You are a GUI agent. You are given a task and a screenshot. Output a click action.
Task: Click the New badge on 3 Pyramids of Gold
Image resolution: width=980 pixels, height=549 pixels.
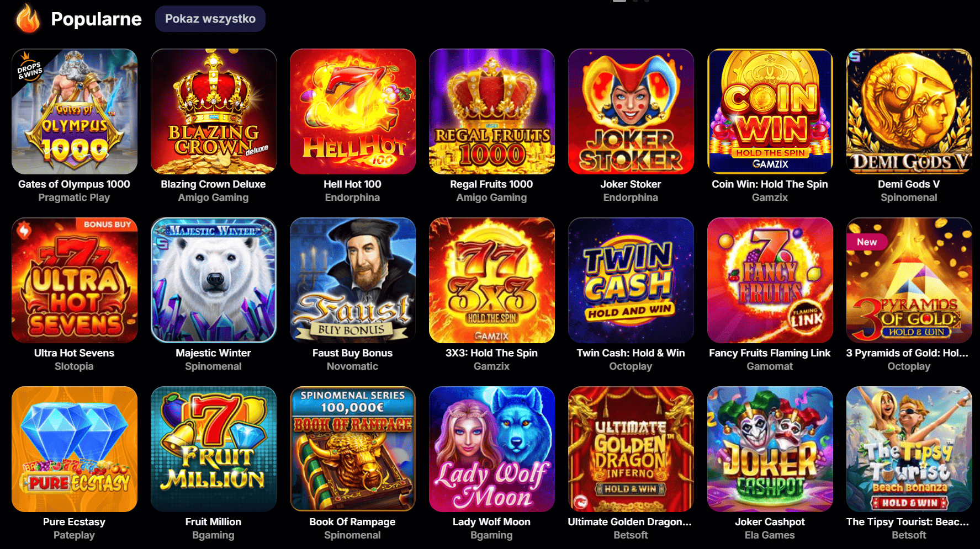click(867, 242)
